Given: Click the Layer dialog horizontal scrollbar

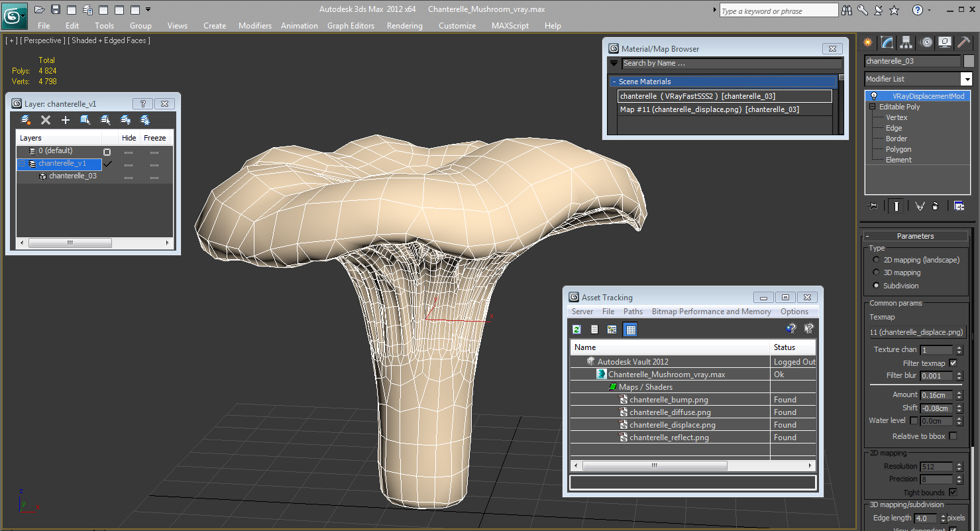Looking at the screenshot, I should (x=95, y=243).
